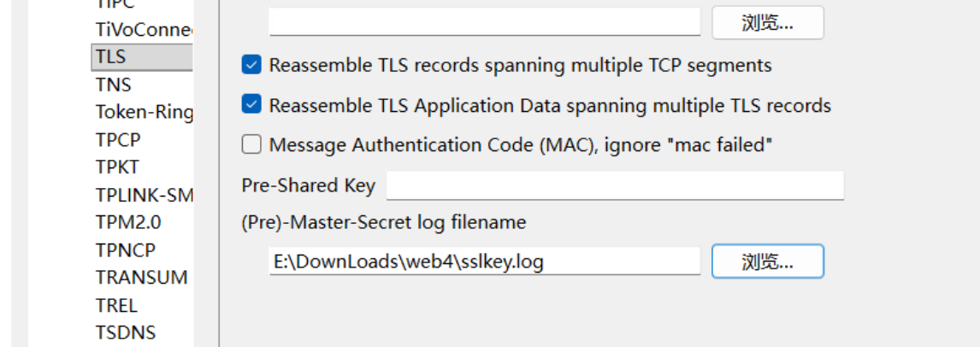
Task: Open Token-Ring protocol preferences
Action: tap(144, 112)
